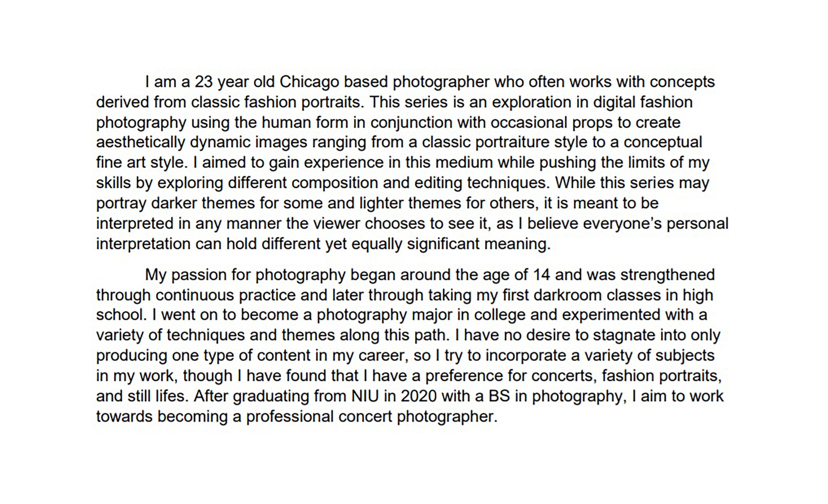Click the year "2020" in the text
This screenshot has width=828, height=504.
click(x=419, y=397)
